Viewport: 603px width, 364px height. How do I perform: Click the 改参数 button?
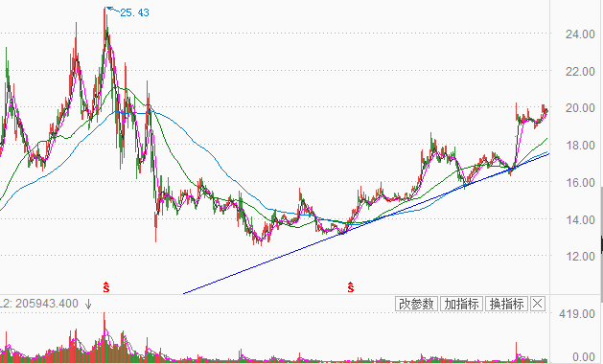[x=416, y=304]
